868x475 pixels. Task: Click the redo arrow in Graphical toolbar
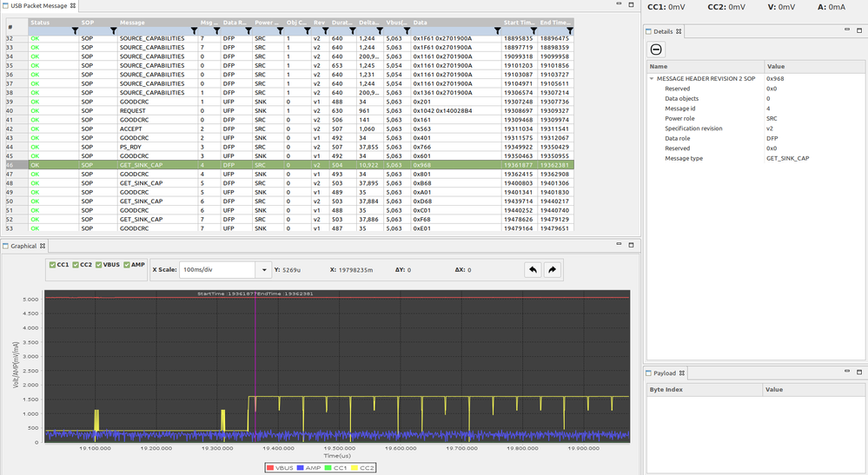(x=552, y=270)
